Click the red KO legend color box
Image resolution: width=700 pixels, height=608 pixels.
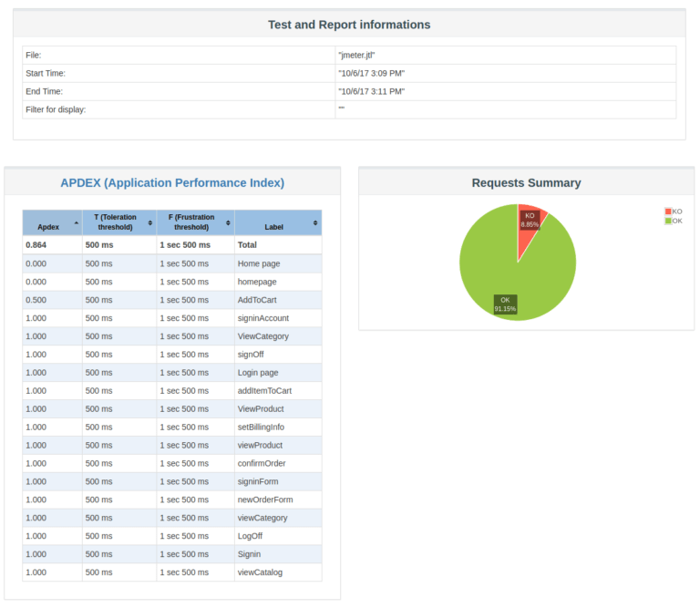tap(668, 211)
